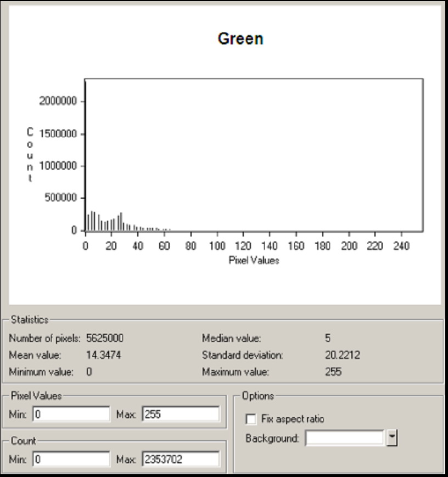The width and height of the screenshot is (448, 477).
Task: Edit the Count Min field
Action: click(71, 459)
